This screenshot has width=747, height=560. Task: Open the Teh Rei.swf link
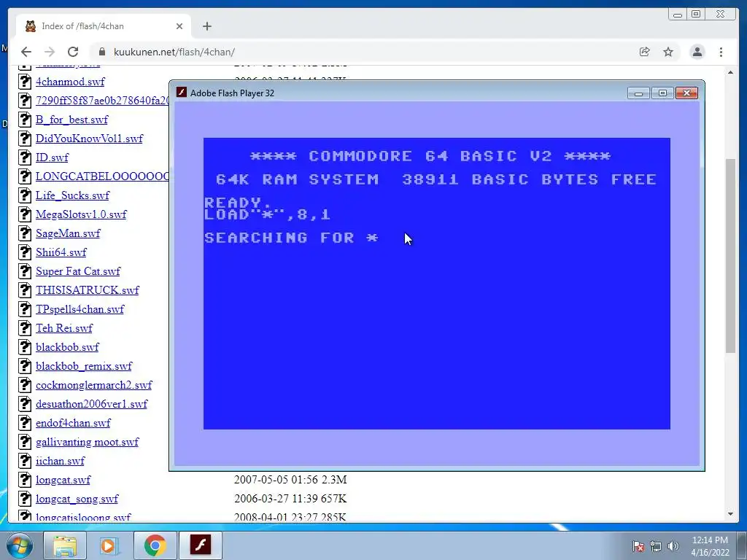(64, 328)
